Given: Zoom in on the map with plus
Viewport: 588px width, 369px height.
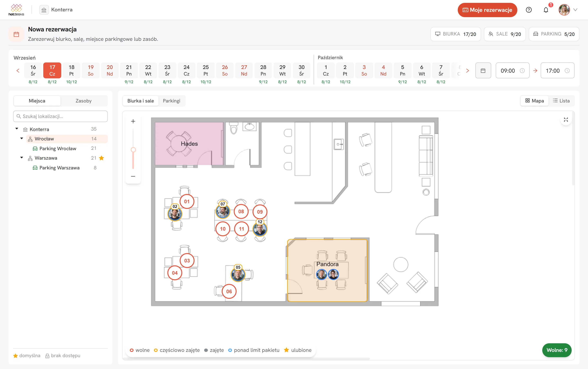Looking at the screenshot, I should coord(133,121).
